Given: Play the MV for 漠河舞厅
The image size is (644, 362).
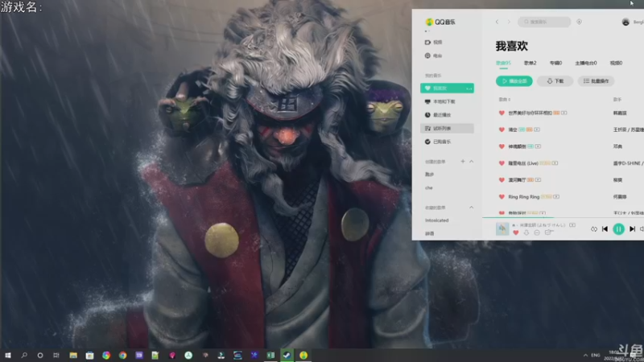Looking at the screenshot, I should pyautogui.click(x=538, y=180).
